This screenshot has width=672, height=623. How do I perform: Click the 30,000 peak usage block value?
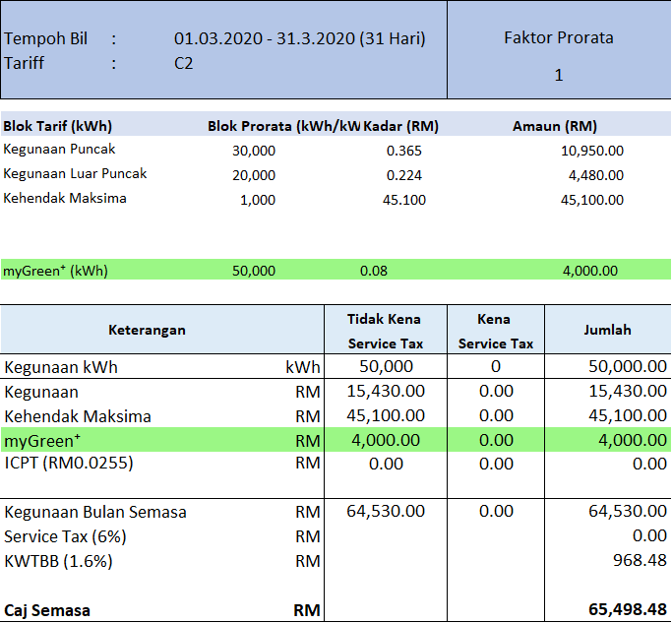(x=254, y=151)
